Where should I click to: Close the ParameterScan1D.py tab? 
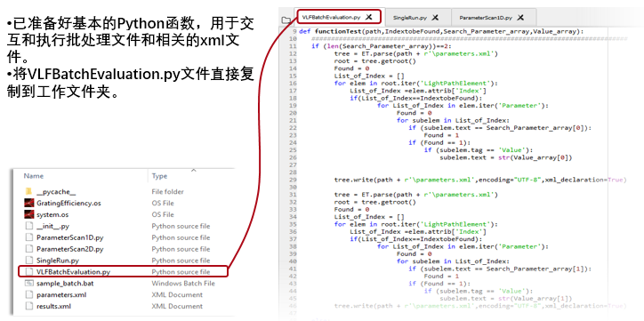pos(520,18)
